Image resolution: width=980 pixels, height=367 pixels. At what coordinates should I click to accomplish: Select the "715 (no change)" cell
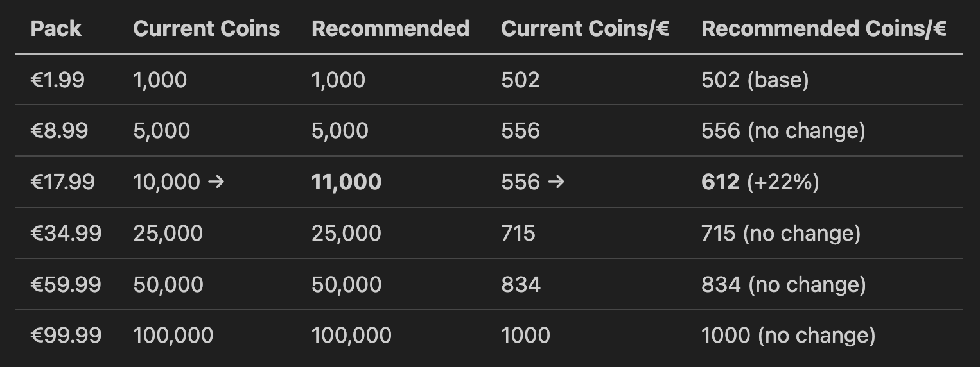point(780,233)
